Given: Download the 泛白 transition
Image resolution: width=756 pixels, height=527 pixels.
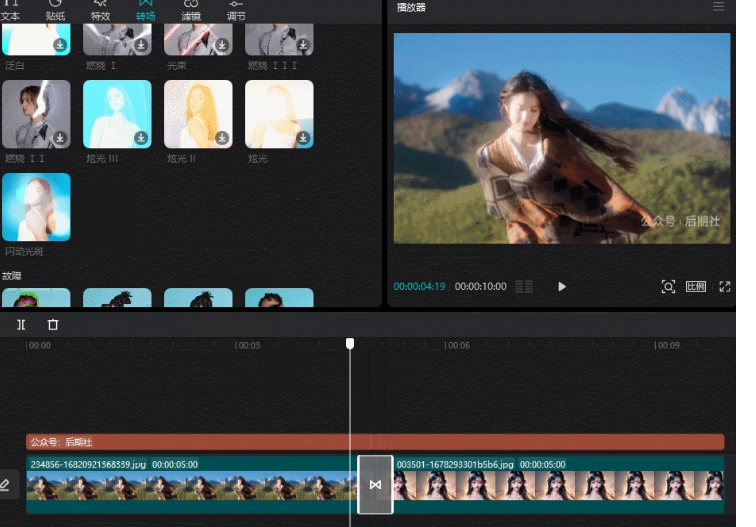Looking at the screenshot, I should click(x=60, y=45).
